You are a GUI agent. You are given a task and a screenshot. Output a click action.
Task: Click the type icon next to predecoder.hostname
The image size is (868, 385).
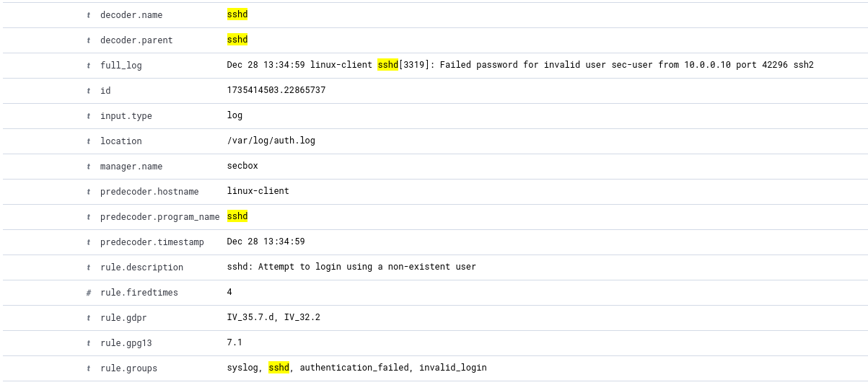pyautogui.click(x=89, y=192)
